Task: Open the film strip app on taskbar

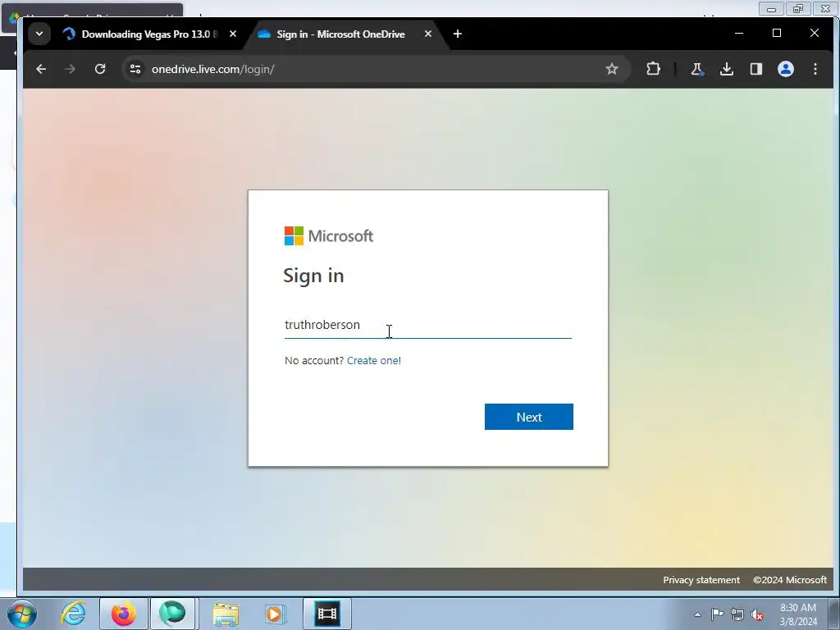Action: (x=326, y=614)
